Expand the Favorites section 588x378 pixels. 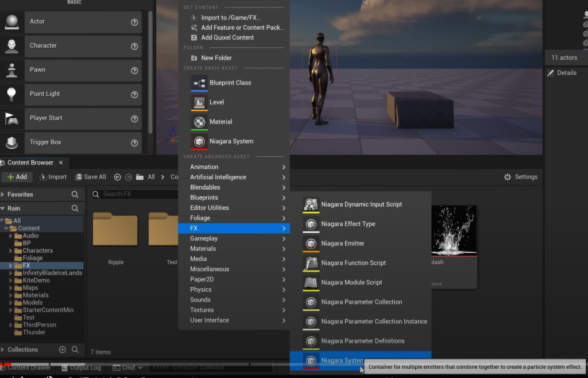point(3,194)
